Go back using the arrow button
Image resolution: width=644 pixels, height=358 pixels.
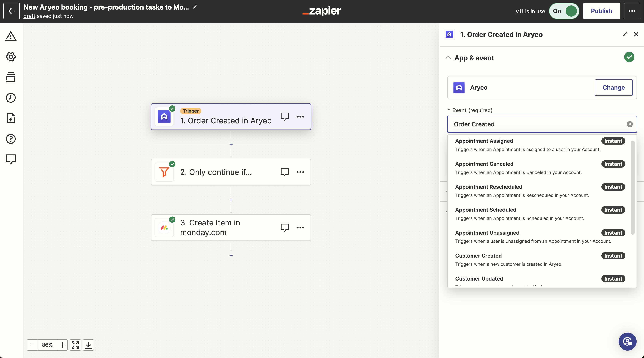pyautogui.click(x=12, y=11)
